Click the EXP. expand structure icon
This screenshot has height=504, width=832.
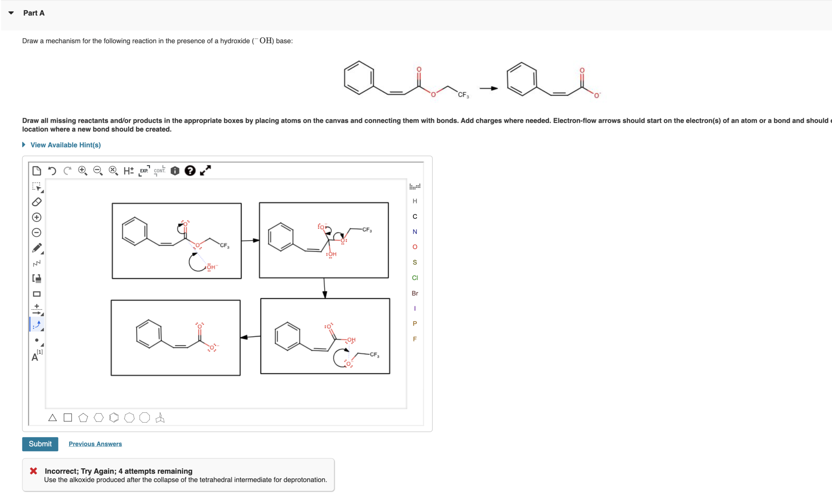point(144,171)
